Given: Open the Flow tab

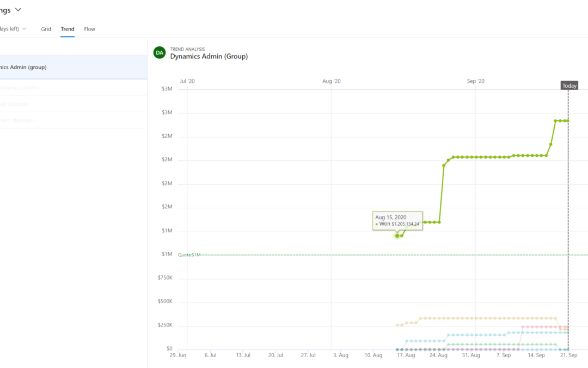Looking at the screenshot, I should (89, 29).
